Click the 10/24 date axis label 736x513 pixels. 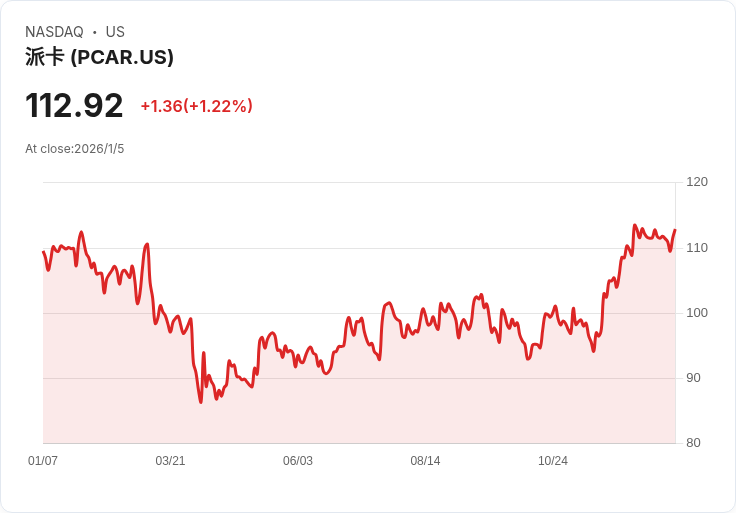point(552,461)
